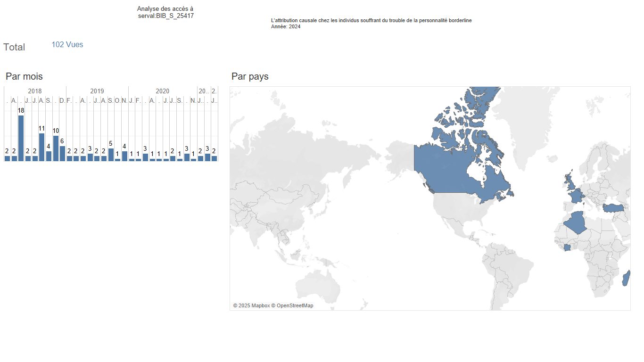Click the bar with 6 views
The image size is (644, 362).
coord(62,154)
